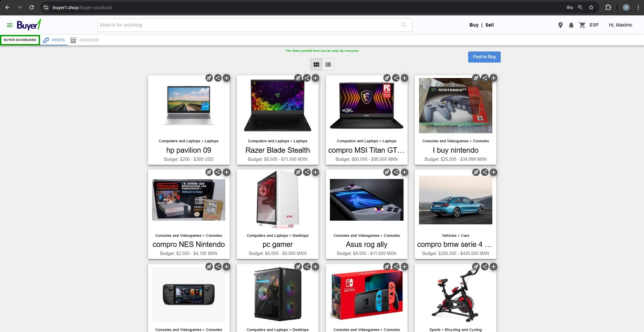644x332 pixels.
Task: Click the plus icon on hp pavilion 09
Action: point(227,78)
